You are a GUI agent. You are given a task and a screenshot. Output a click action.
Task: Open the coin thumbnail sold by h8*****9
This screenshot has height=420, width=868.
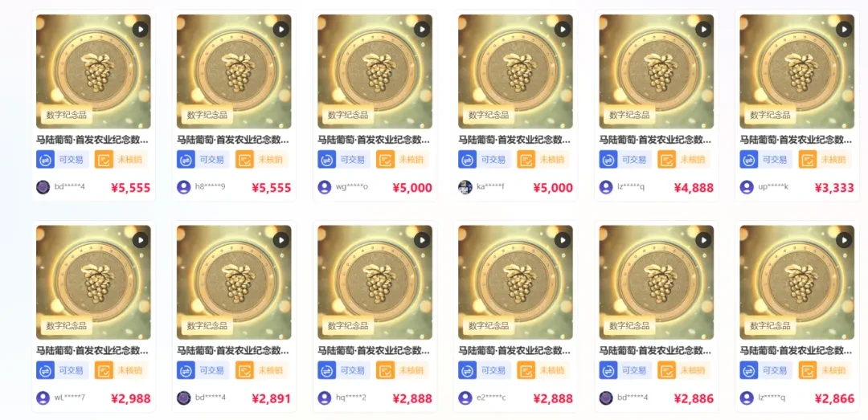click(234, 71)
